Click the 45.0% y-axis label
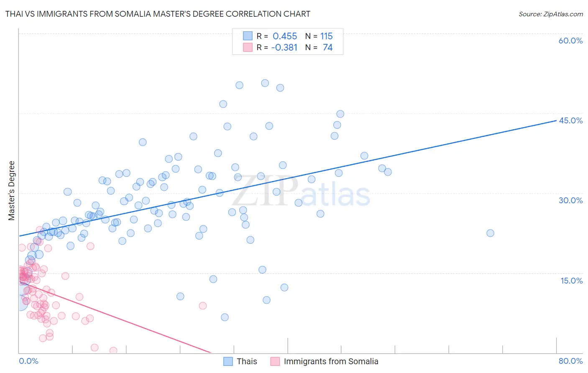This screenshot has height=373, width=588. (x=570, y=120)
